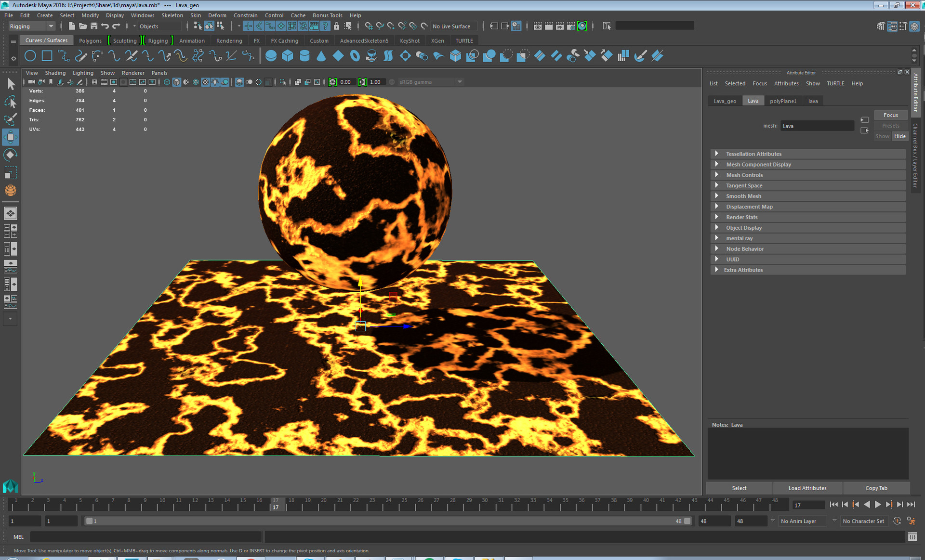Select the Move tool in the toolbox
Image resolution: width=925 pixels, height=560 pixels.
coord(10,137)
